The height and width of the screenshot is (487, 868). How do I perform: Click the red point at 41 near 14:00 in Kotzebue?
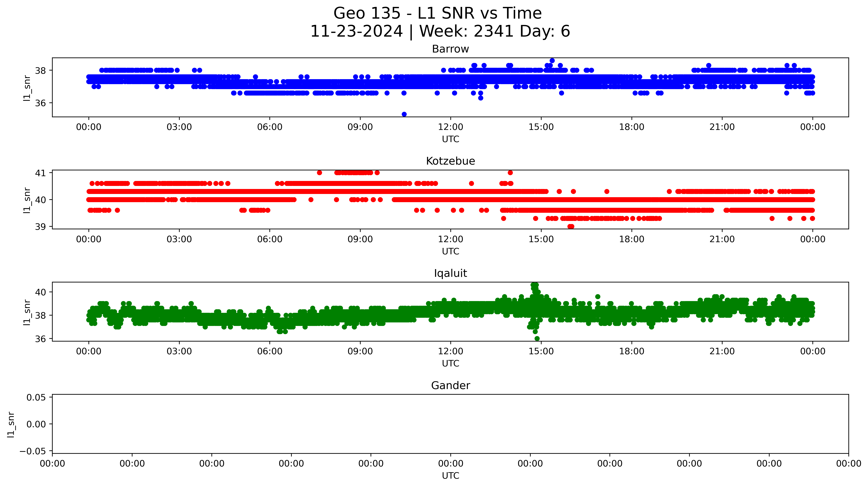[x=510, y=173]
